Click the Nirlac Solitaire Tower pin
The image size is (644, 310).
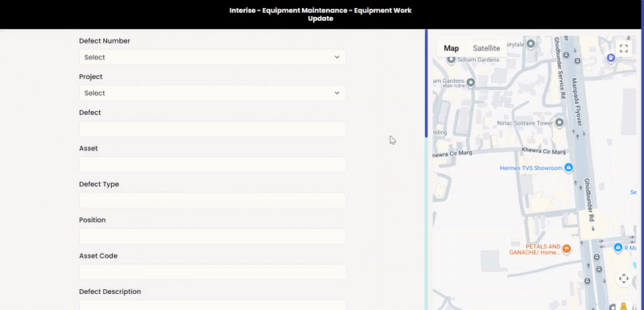(559, 122)
